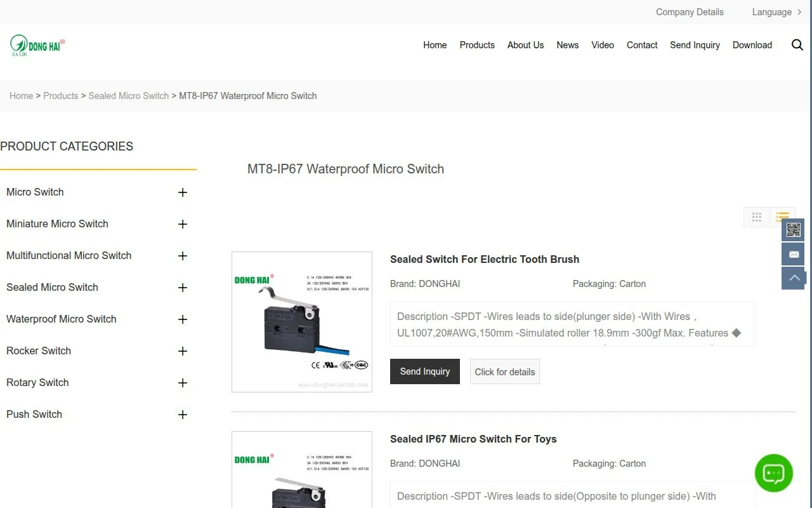This screenshot has width=812, height=508.
Task: Click the Dong Hai logo
Action: pyautogui.click(x=37, y=45)
